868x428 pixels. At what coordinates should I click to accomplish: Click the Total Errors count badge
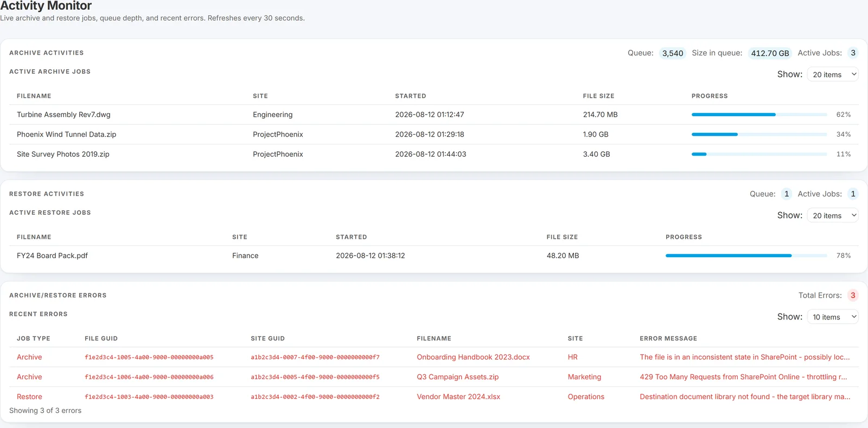[853, 295]
